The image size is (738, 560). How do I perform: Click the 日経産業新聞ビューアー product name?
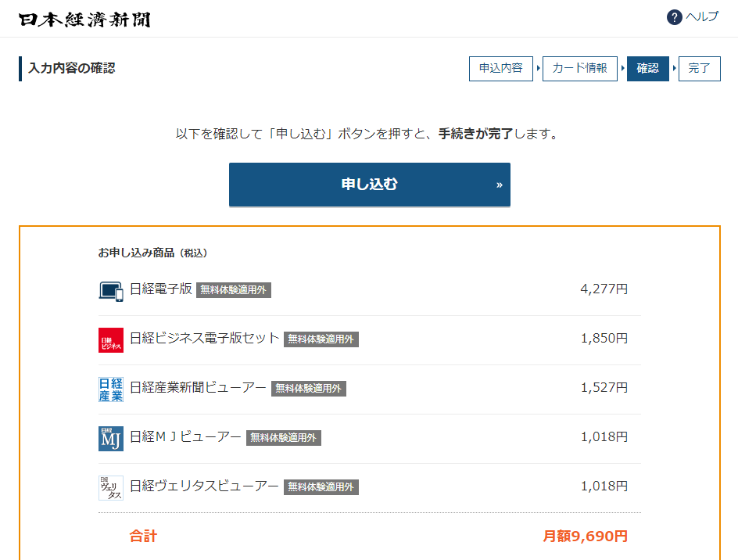pyautogui.click(x=198, y=388)
